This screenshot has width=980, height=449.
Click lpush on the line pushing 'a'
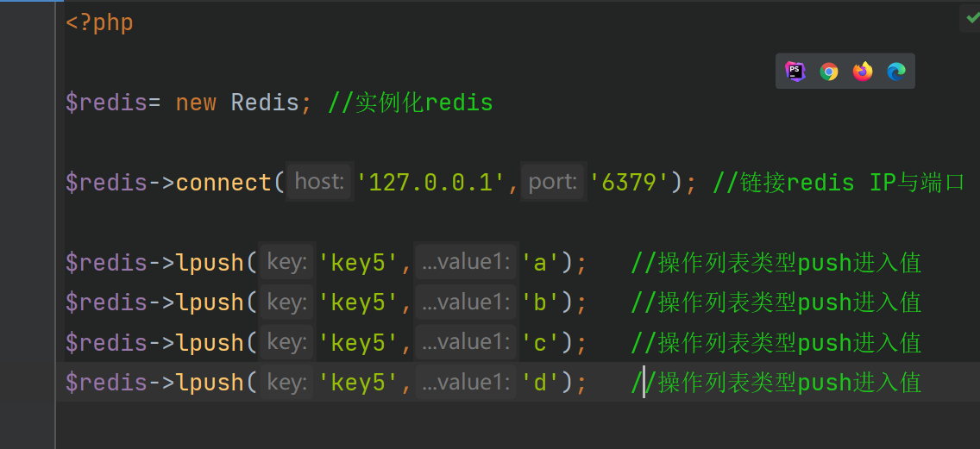[x=210, y=263]
